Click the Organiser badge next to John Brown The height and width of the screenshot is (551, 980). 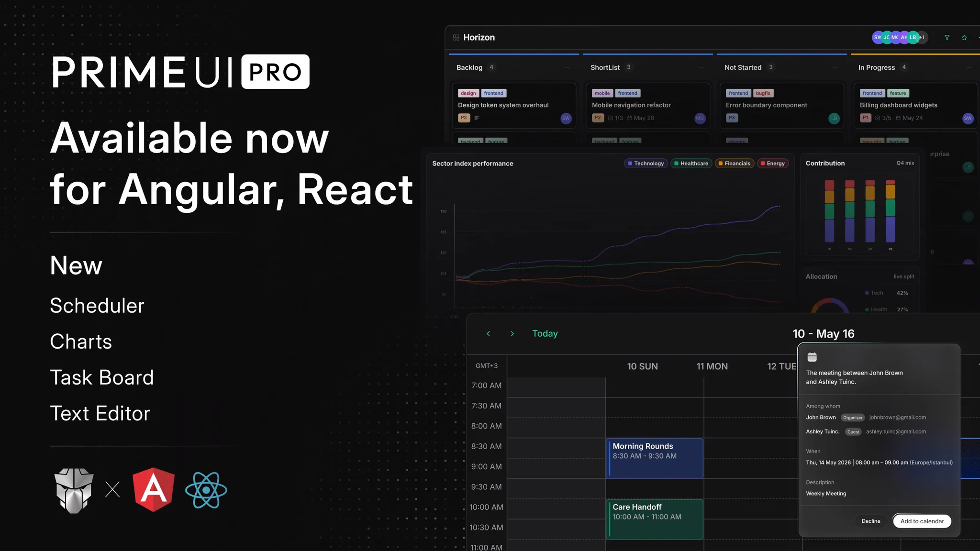853,418
